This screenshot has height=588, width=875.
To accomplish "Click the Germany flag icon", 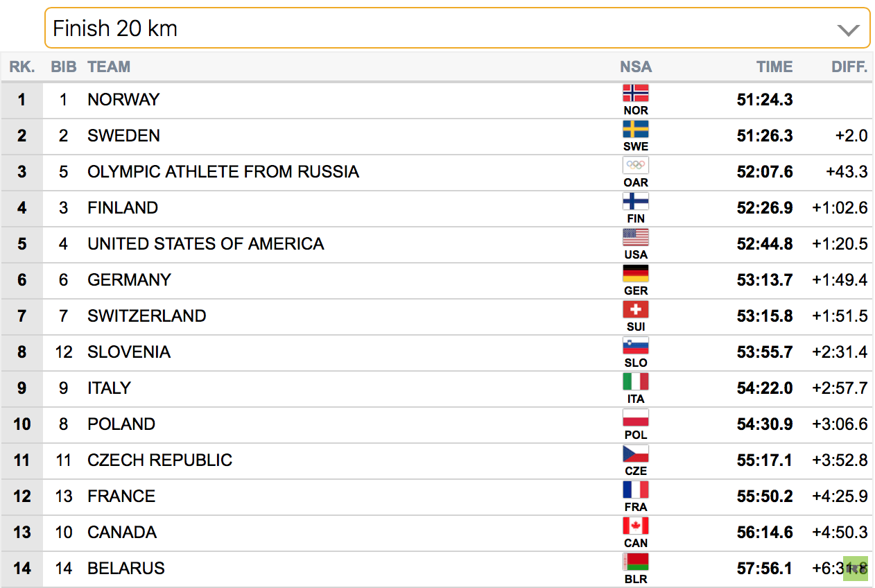I will point(636,273).
